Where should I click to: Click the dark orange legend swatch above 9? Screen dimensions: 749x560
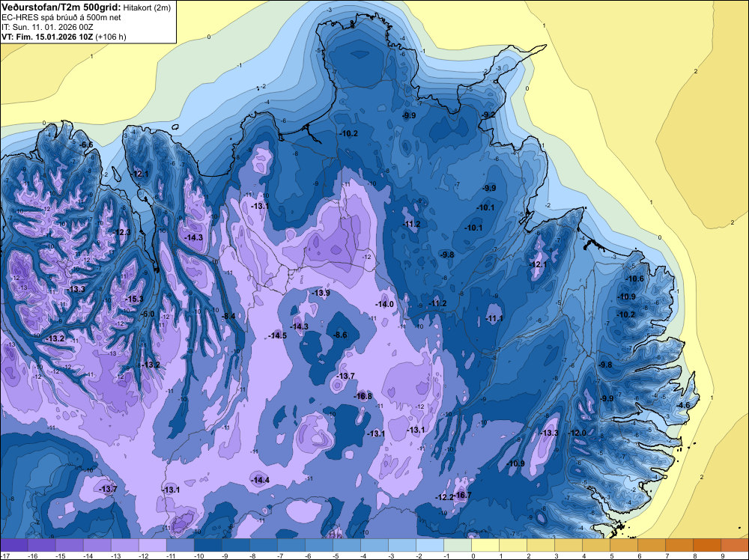pyautogui.click(x=735, y=545)
